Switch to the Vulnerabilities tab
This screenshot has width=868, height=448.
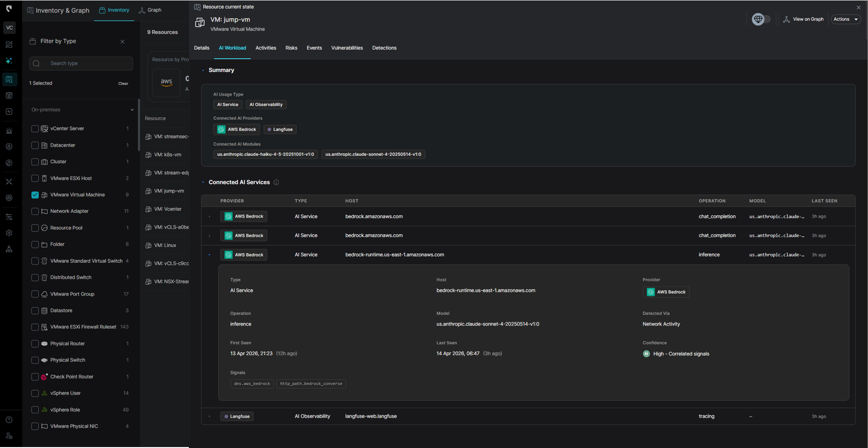(347, 48)
